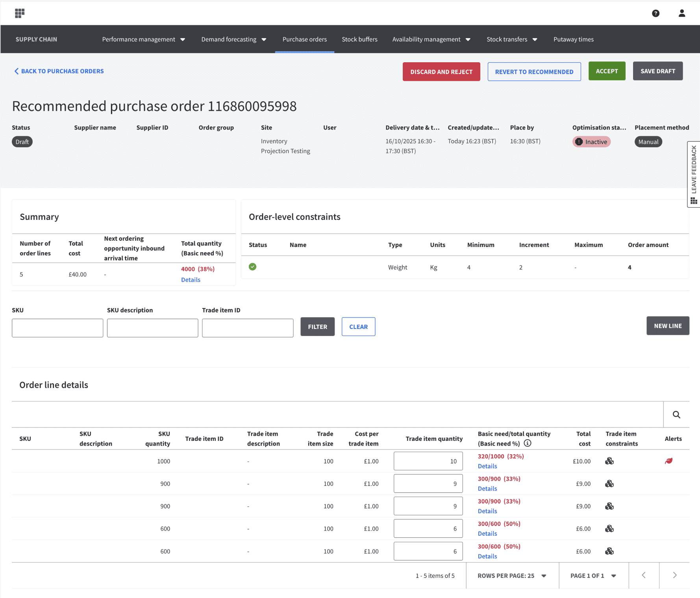This screenshot has height=598, width=700.
Task: Click the 'Inventory Projection Testing' site value
Action: click(285, 146)
